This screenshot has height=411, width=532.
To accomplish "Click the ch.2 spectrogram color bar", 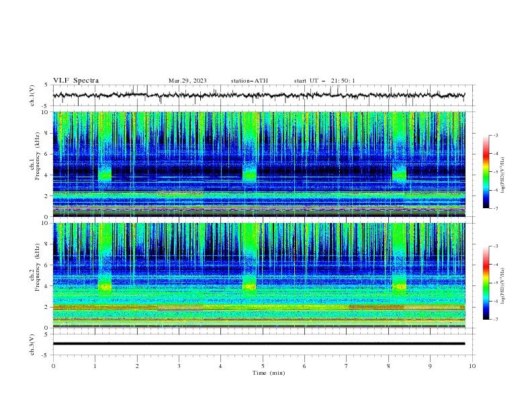I will pos(486,283).
